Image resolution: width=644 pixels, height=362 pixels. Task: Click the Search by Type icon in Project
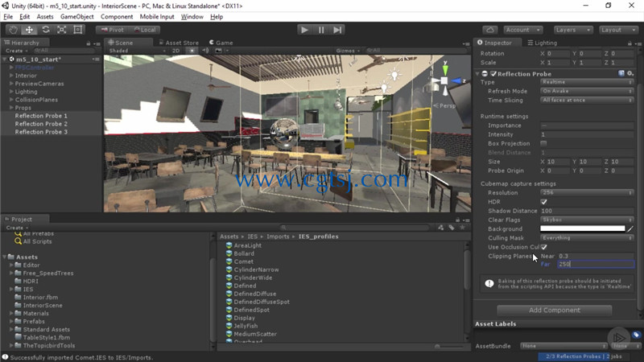tap(440, 227)
